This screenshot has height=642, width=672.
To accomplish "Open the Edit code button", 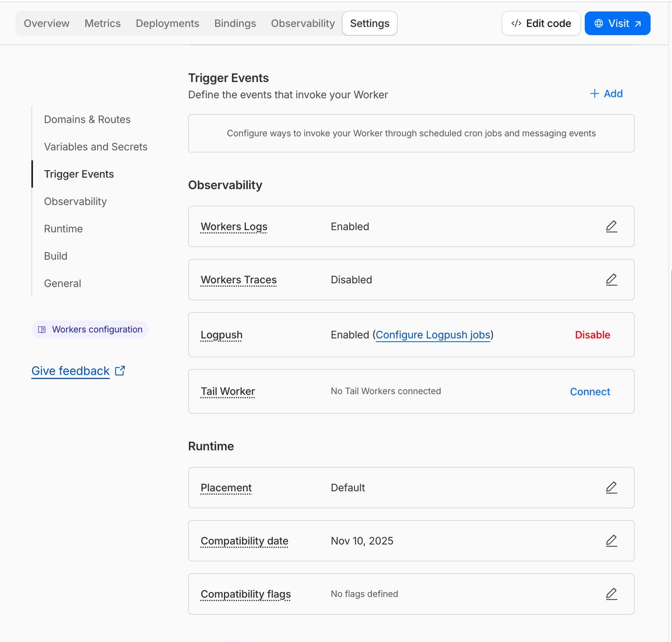I will pyautogui.click(x=541, y=24).
